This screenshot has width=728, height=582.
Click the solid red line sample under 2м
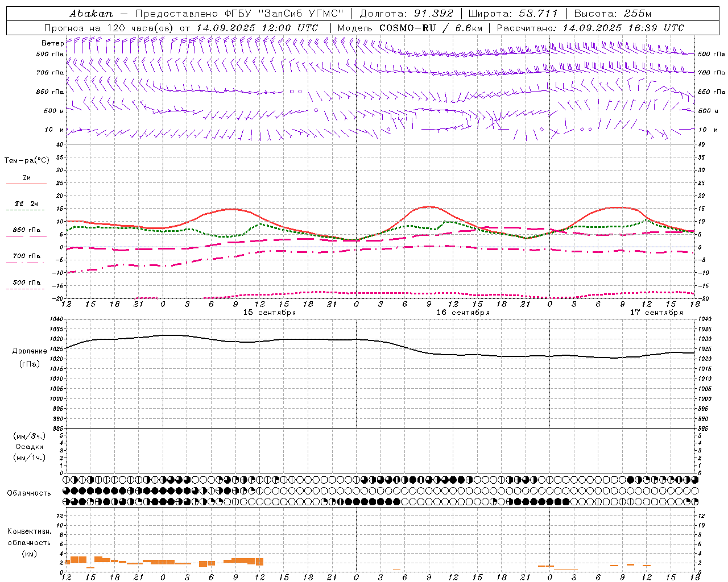[26, 184]
